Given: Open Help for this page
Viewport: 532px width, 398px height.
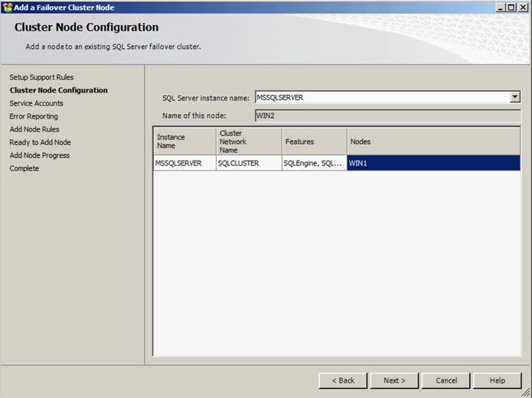Looking at the screenshot, I should click(498, 380).
